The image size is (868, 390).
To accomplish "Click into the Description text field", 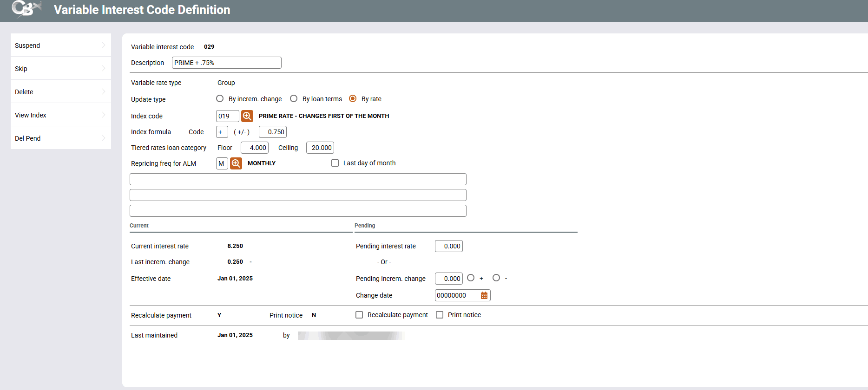I will tap(226, 63).
